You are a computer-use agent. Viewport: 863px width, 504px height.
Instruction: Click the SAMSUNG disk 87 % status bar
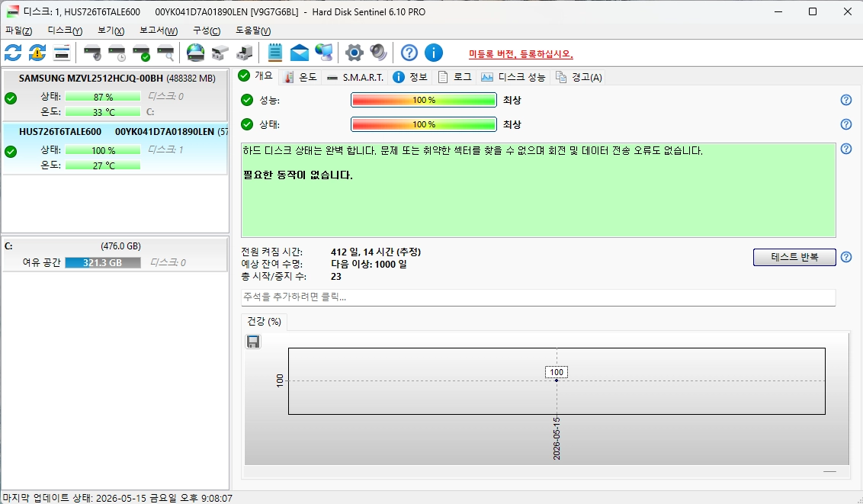(x=103, y=97)
